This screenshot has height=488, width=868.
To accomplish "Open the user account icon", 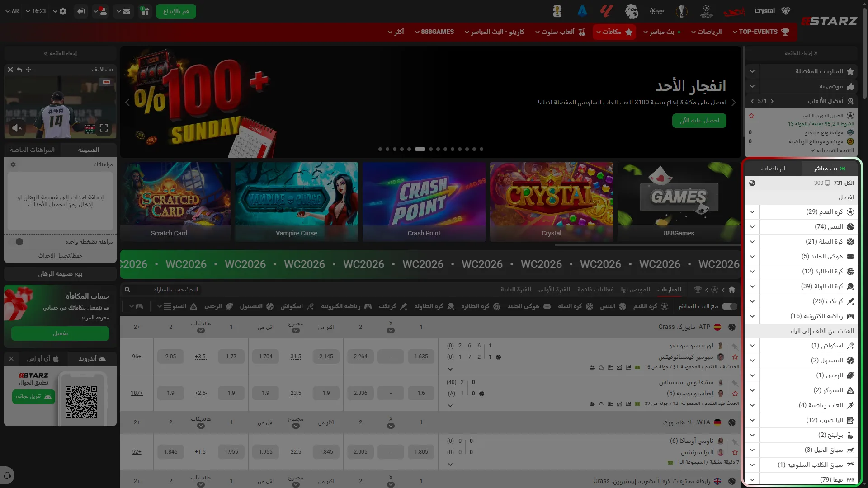I will pyautogui.click(x=100, y=11).
